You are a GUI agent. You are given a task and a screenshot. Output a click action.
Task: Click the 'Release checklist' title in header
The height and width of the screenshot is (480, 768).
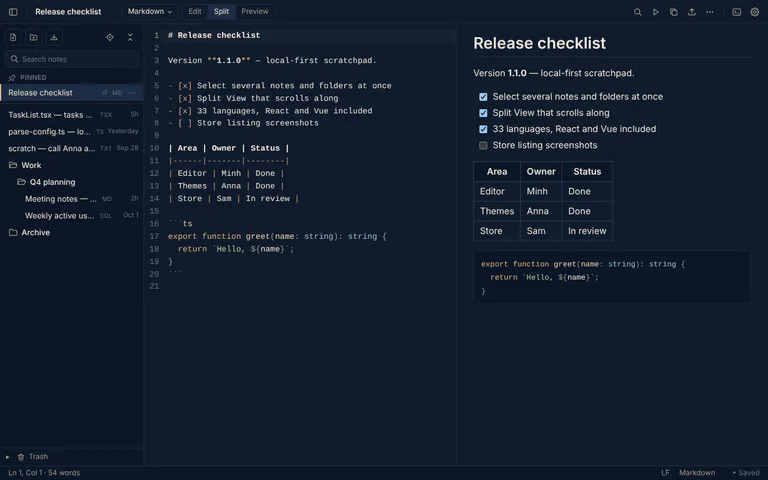[x=68, y=12]
